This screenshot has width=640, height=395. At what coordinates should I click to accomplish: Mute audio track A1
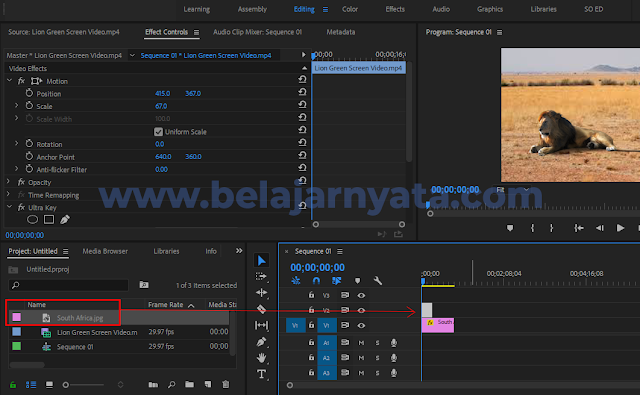coord(361,343)
